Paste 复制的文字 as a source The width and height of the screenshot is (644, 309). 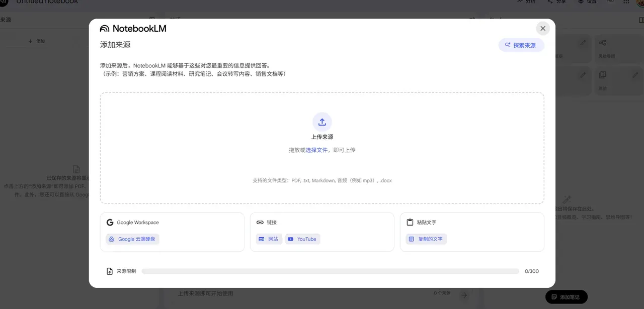tap(426, 239)
